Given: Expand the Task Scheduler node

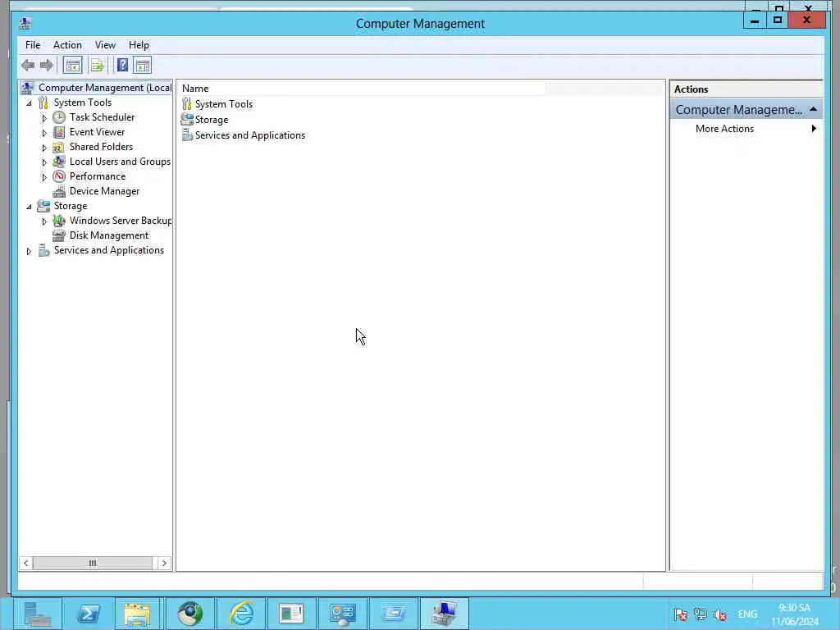Looking at the screenshot, I should click(44, 118).
